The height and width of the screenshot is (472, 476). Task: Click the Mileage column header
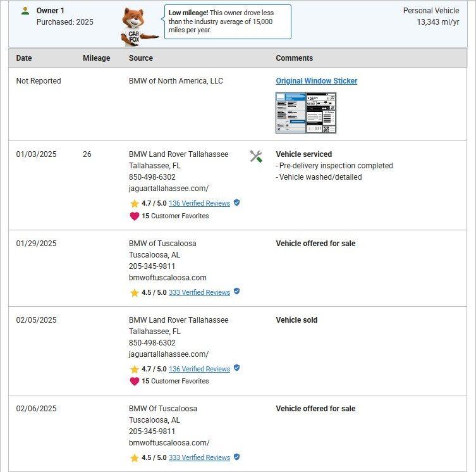pyautogui.click(x=96, y=58)
